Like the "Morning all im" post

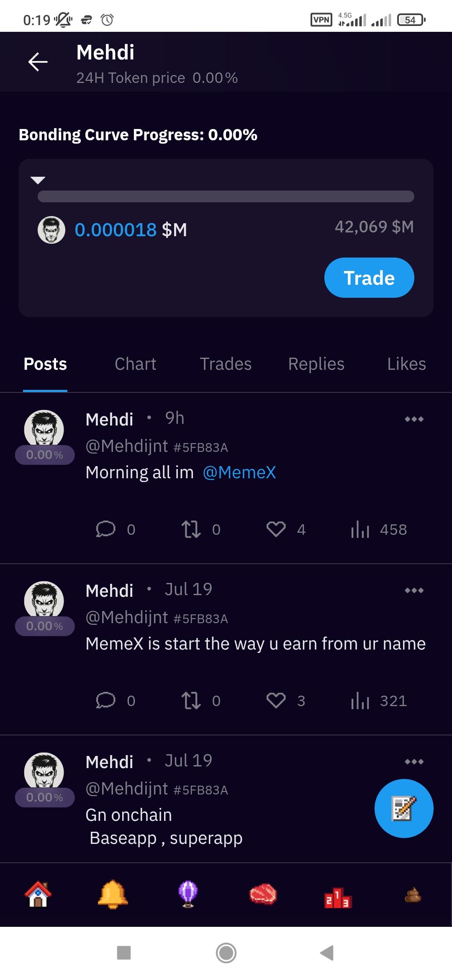coord(276,529)
